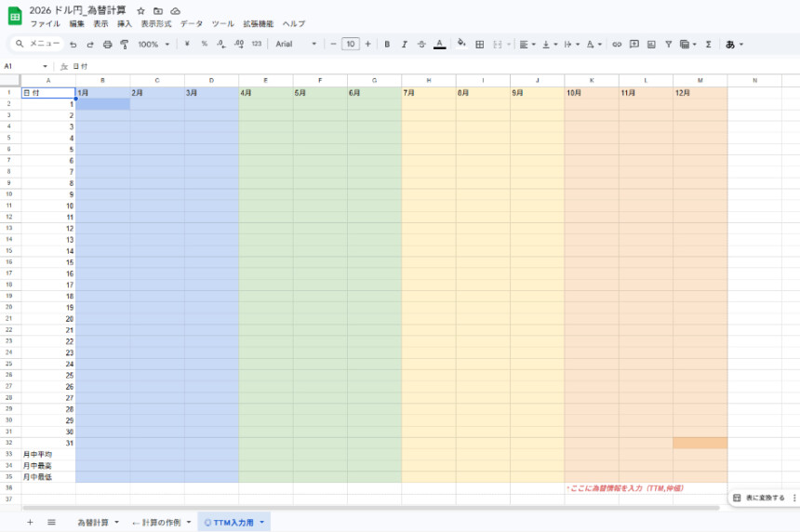800x532 pixels.
Task: Select the paint format roller icon
Action: pos(124,44)
